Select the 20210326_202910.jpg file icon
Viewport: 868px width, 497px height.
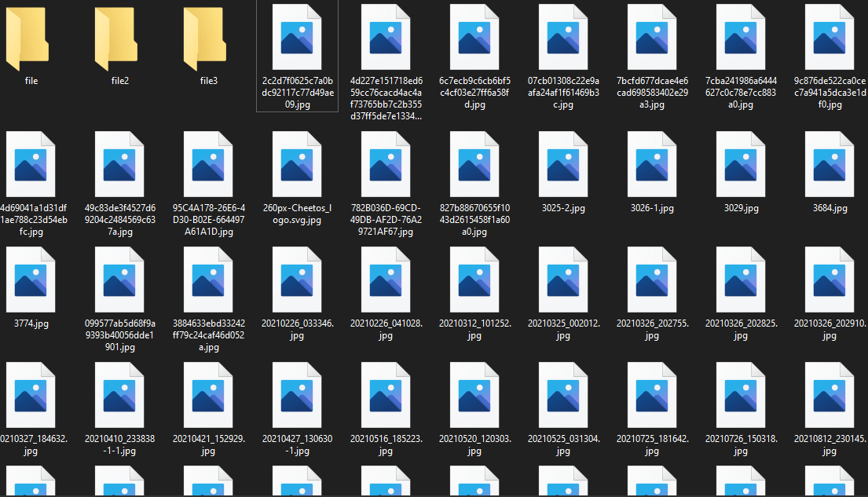830,280
